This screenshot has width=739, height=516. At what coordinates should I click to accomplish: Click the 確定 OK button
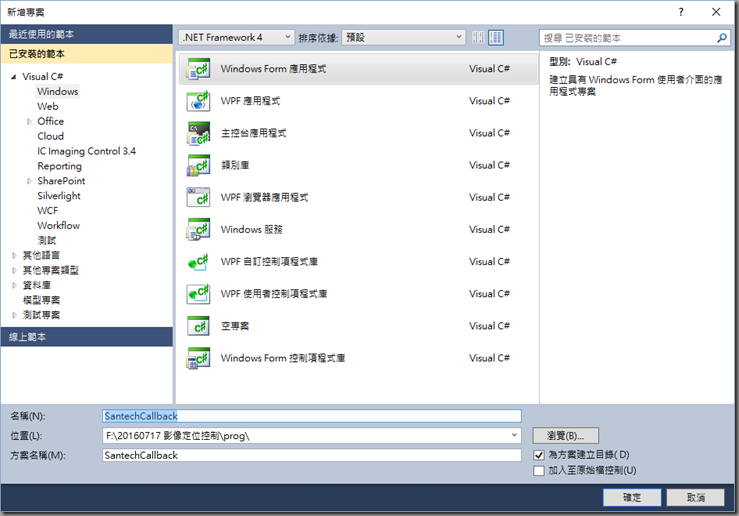tap(632, 498)
